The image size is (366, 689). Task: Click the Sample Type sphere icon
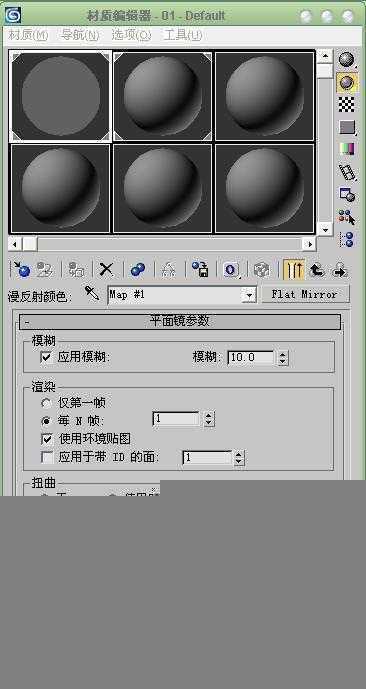click(x=347, y=59)
